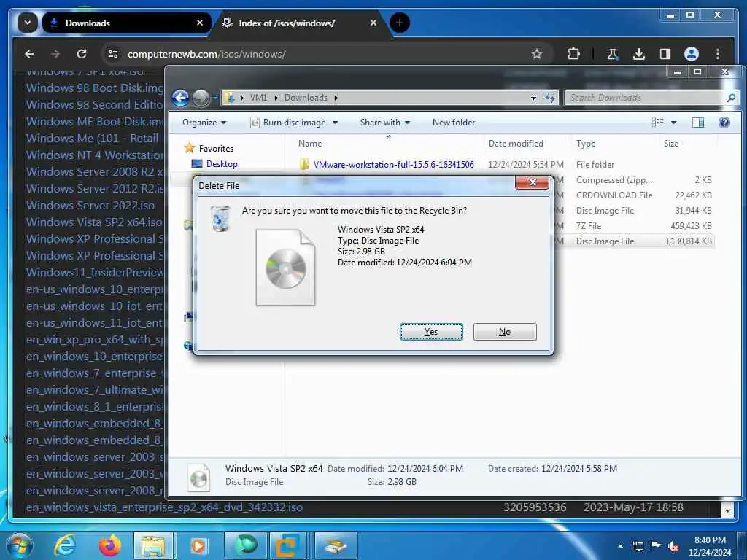The width and height of the screenshot is (747, 560).
Task: Toggle Chrome side panel icon
Action: coord(665,54)
